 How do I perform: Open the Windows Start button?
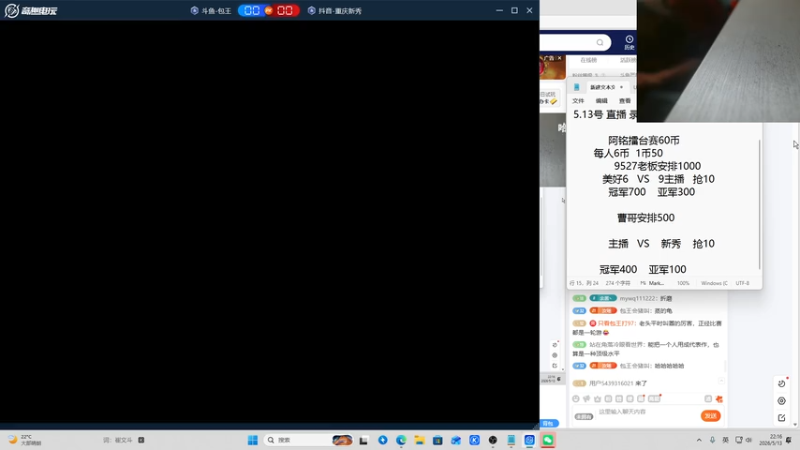tap(253, 440)
